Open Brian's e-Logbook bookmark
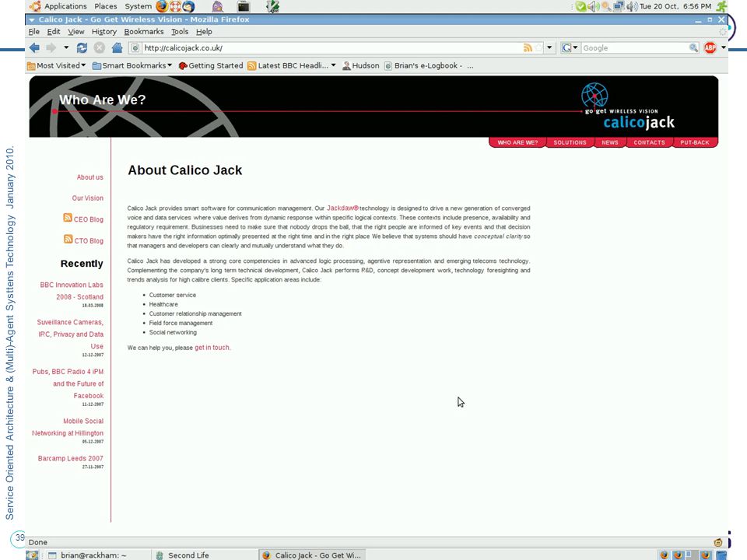The width and height of the screenshot is (747, 560). 423,65
